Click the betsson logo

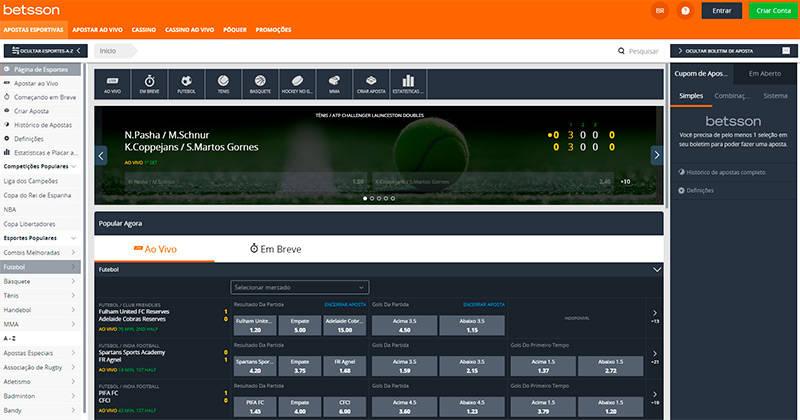31,10
